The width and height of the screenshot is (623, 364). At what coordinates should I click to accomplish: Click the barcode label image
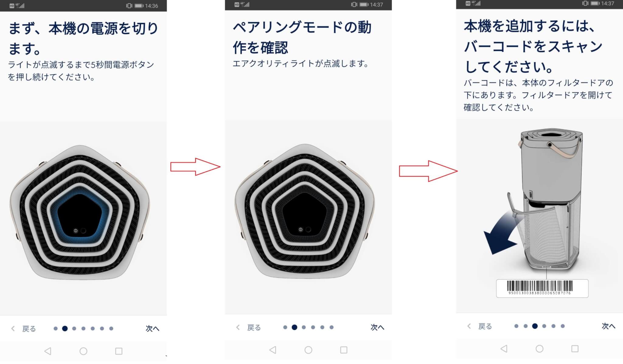pyautogui.click(x=542, y=288)
